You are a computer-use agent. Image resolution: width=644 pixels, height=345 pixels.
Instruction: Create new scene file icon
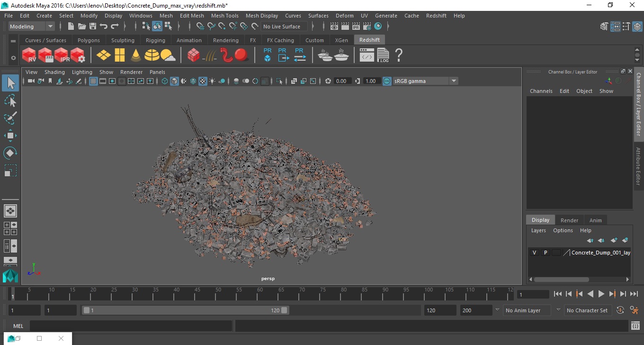(71, 27)
